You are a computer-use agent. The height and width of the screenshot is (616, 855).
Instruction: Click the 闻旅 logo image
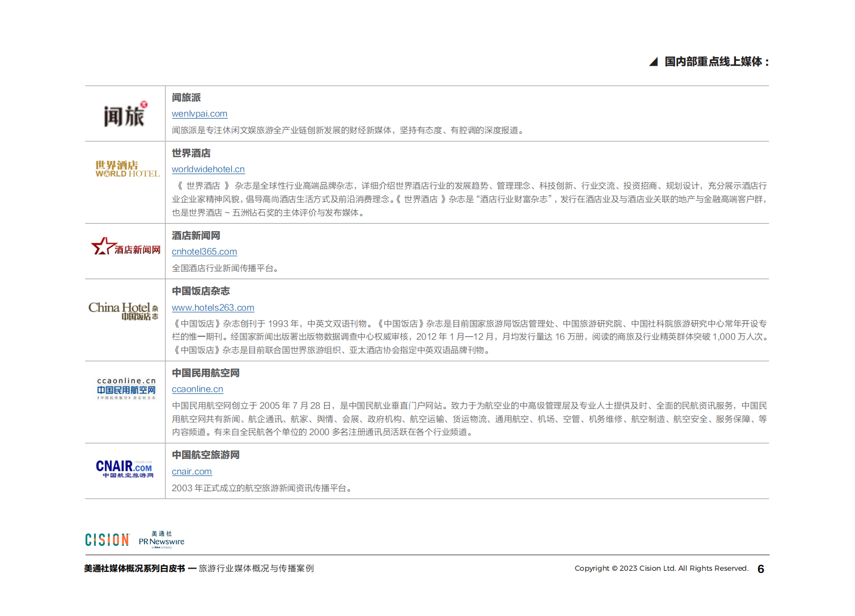(x=125, y=114)
